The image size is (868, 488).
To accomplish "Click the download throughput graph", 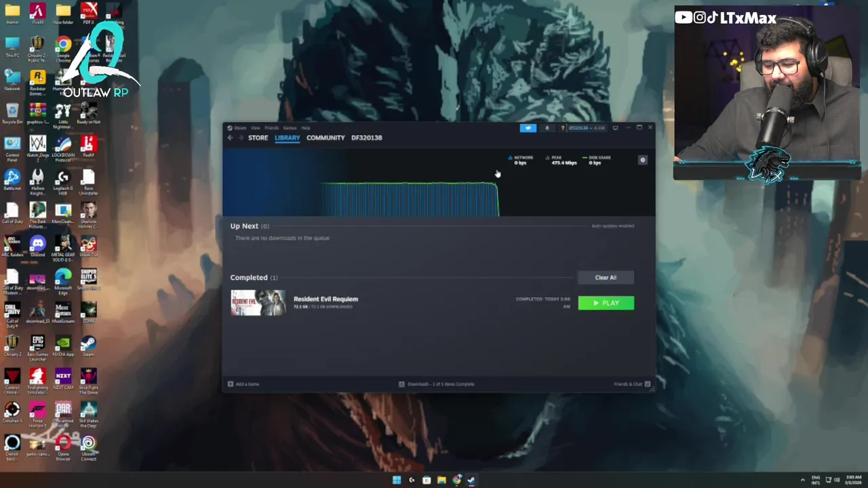I will 410,199.
